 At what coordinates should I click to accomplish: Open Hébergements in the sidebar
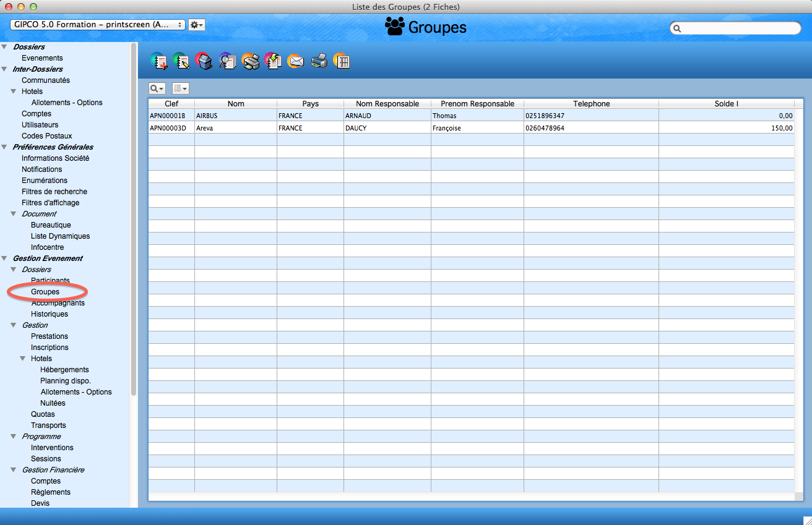coord(64,370)
